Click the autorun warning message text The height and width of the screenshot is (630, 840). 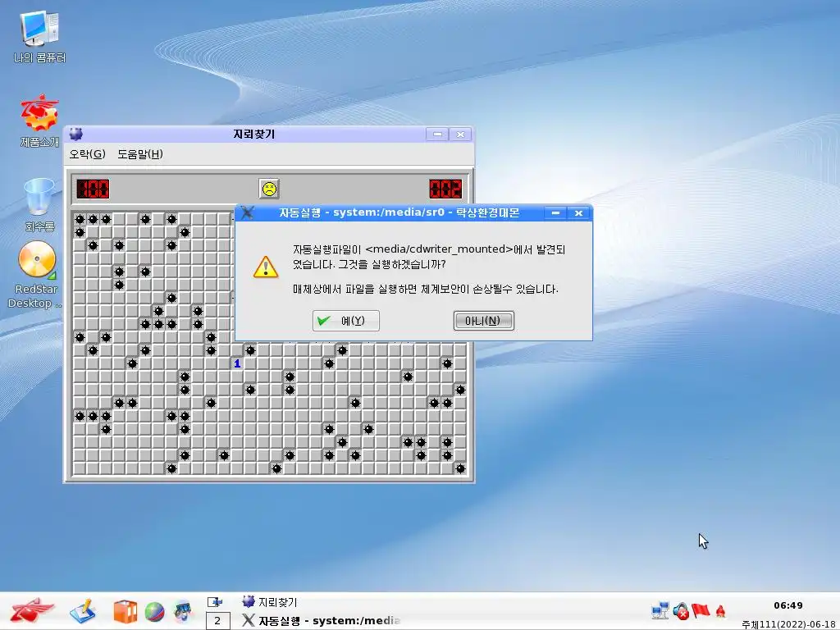(x=428, y=269)
